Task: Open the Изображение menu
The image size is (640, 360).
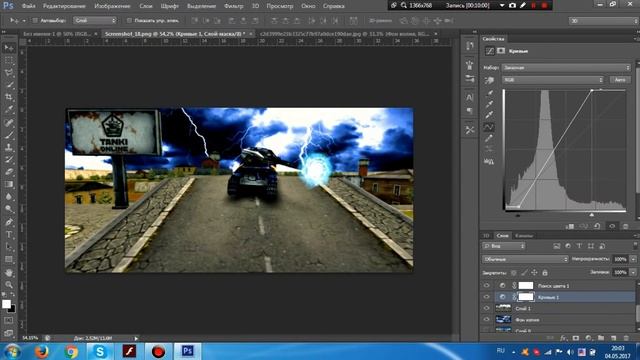Action: point(112,6)
